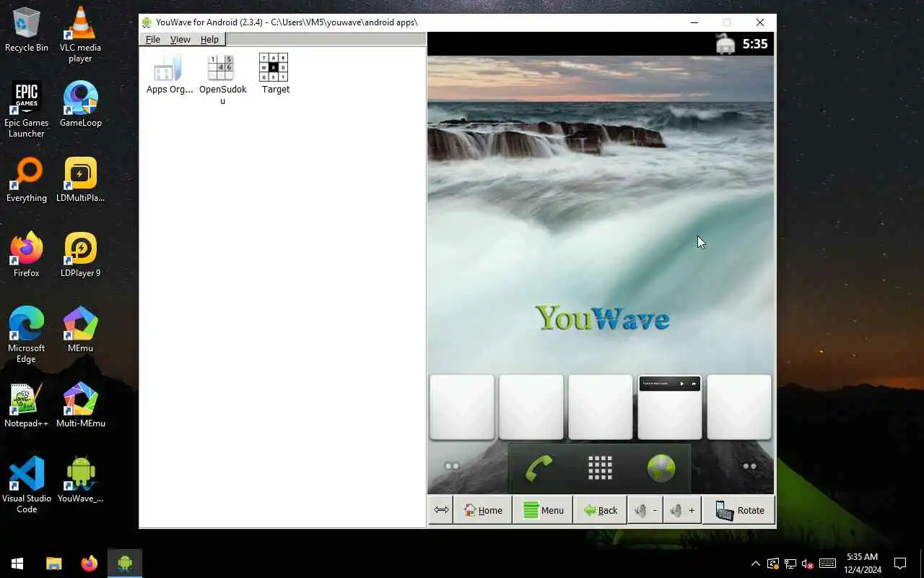Image resolution: width=924 pixels, height=578 pixels.
Task: Open the Multi-MEmu desktop shortcut
Action: coord(80,405)
